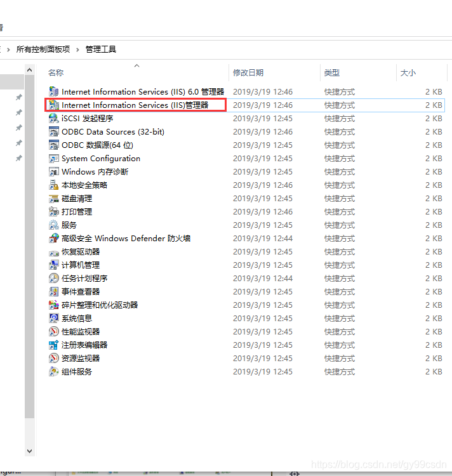The height and width of the screenshot is (476, 452).
Task: Select the System Configuration file name
Action: 101,159
